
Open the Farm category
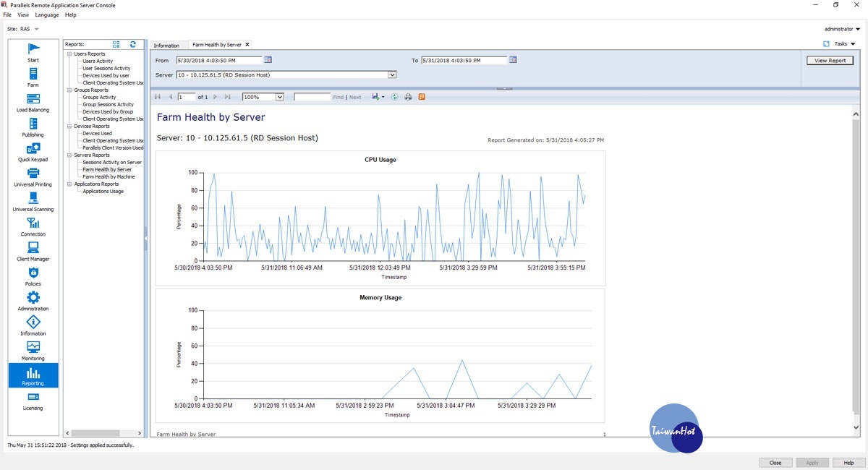pyautogui.click(x=33, y=77)
